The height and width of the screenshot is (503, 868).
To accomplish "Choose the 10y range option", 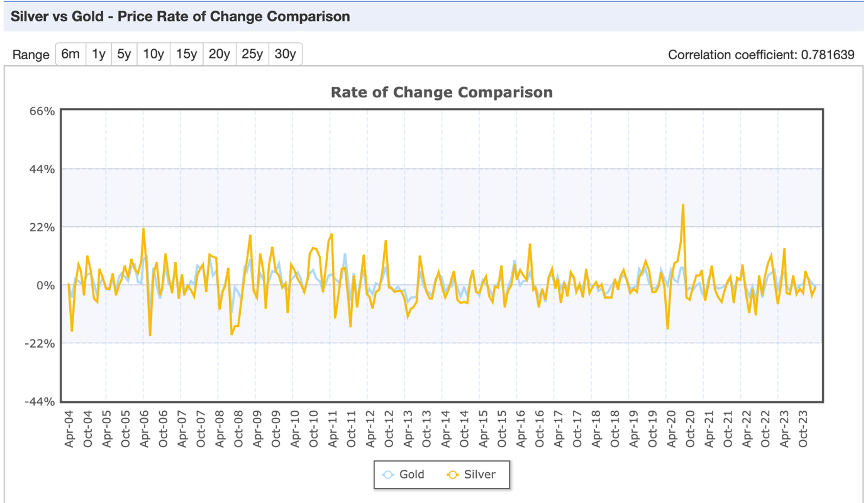I will pyautogui.click(x=153, y=54).
